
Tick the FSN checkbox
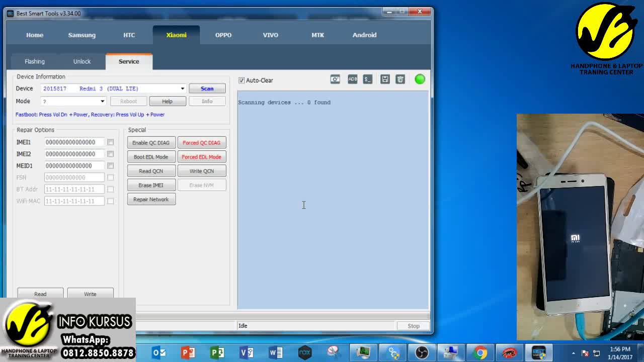110,177
